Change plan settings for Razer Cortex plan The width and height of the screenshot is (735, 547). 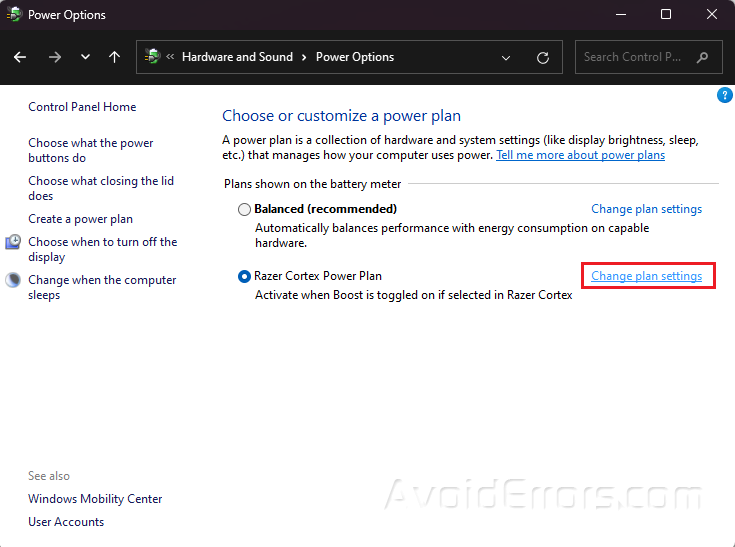coord(646,276)
